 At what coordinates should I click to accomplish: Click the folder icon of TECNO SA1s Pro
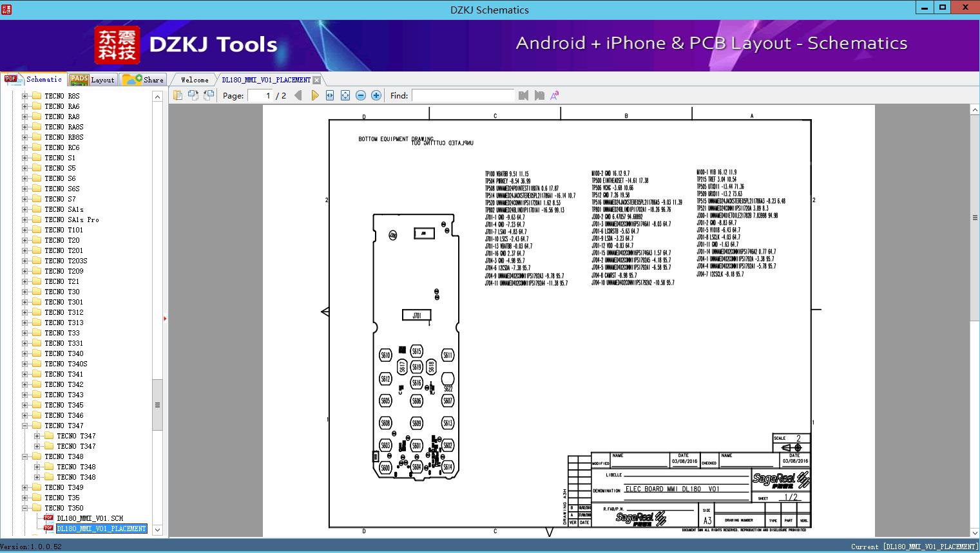click(x=37, y=220)
